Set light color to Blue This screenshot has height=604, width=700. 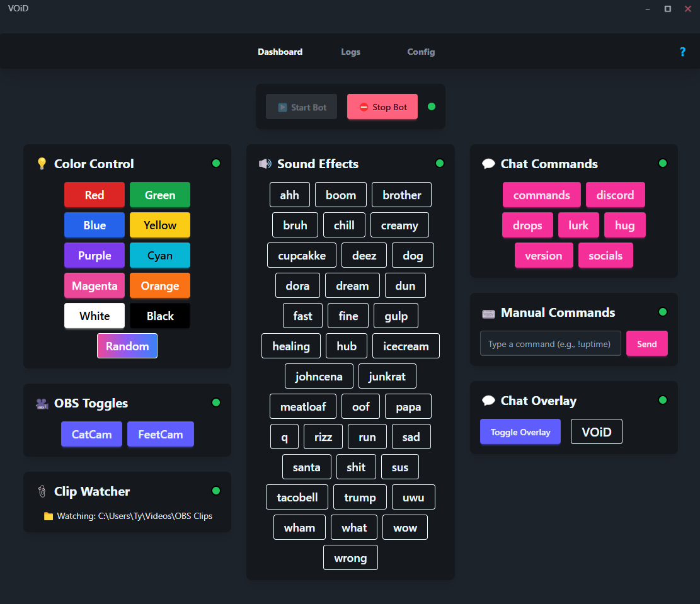click(95, 225)
